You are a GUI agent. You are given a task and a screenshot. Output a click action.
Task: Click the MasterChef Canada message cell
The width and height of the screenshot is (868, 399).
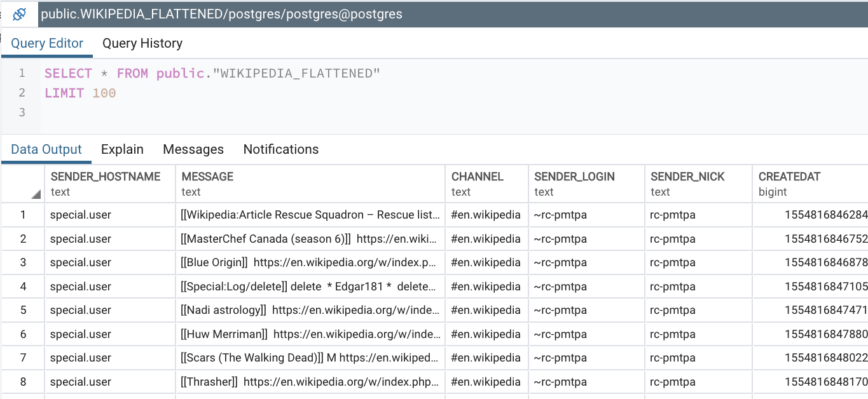tap(310, 239)
